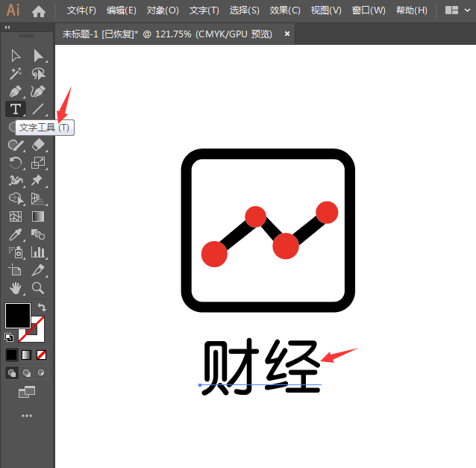476x468 pixels.
Task: Reset to default fill and stroke
Action: (x=9, y=337)
